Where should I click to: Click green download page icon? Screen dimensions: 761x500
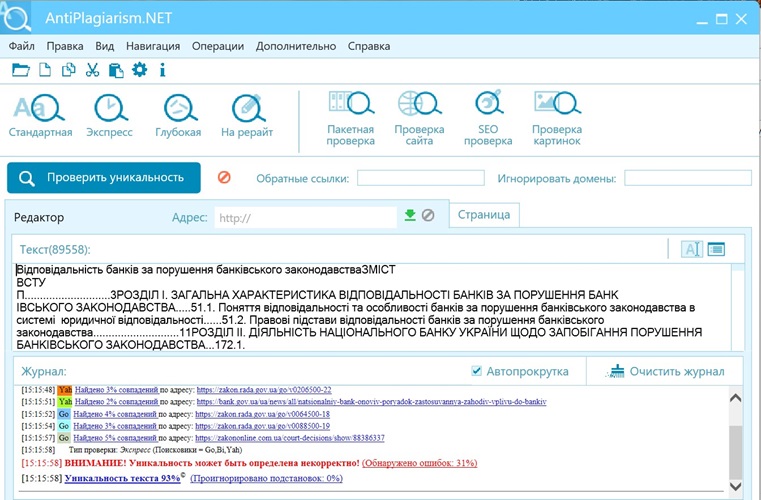coord(410,215)
